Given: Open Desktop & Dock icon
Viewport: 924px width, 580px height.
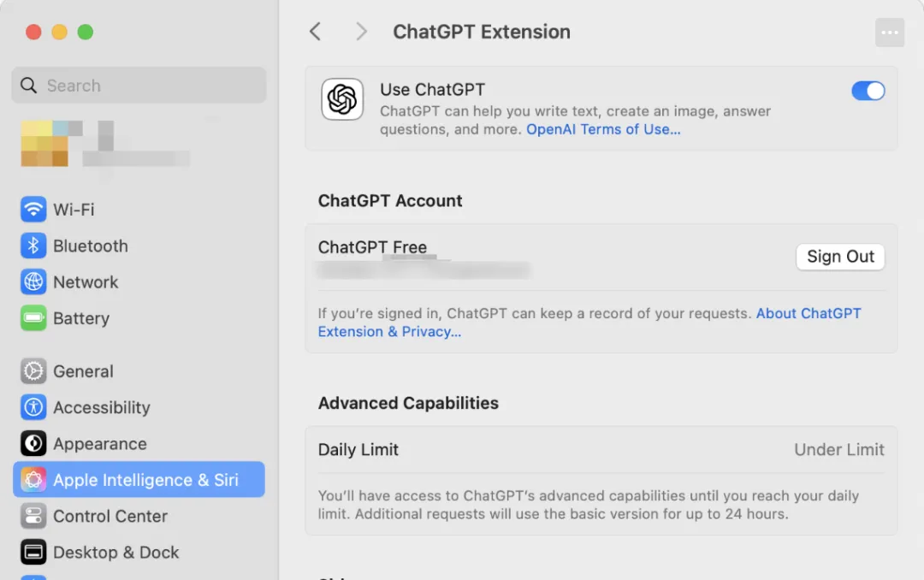Looking at the screenshot, I should (33, 553).
